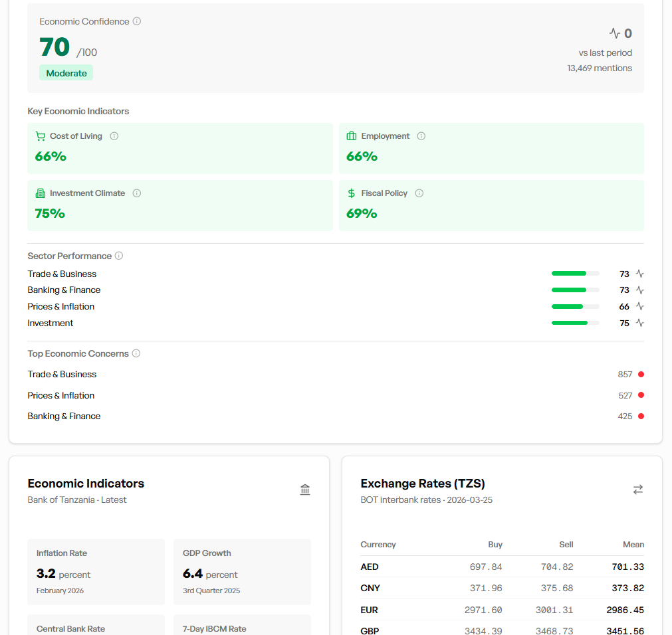Click the Currency column header
Screen dimensions: 672x635
click(x=378, y=545)
